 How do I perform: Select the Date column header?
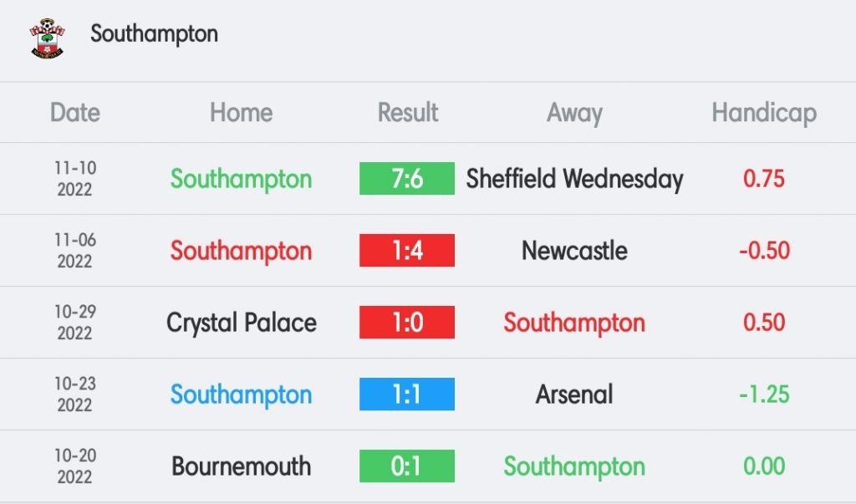pyautogui.click(x=74, y=113)
